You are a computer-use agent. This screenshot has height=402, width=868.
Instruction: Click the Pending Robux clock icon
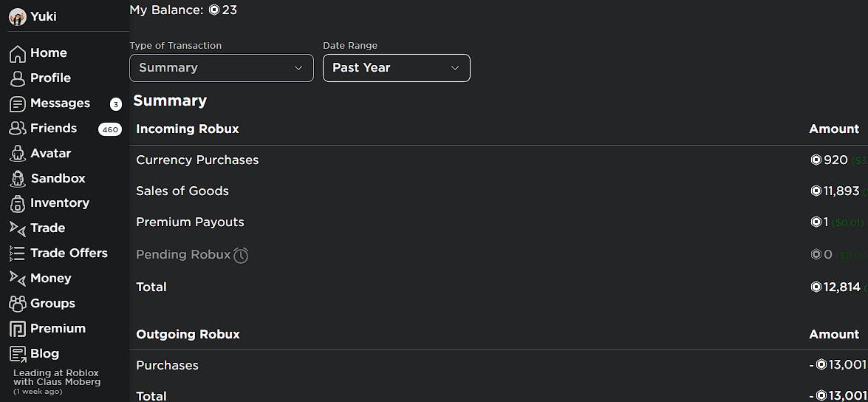241,255
